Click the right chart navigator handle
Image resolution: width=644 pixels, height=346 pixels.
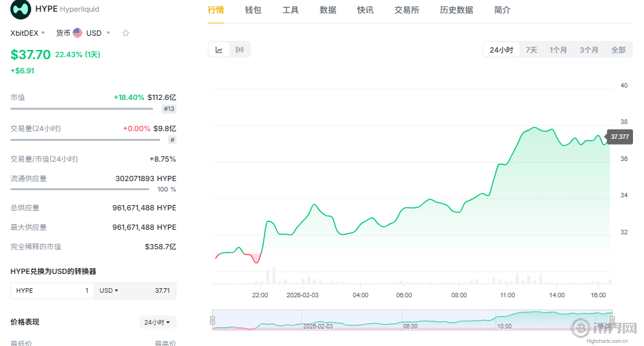(x=612, y=320)
